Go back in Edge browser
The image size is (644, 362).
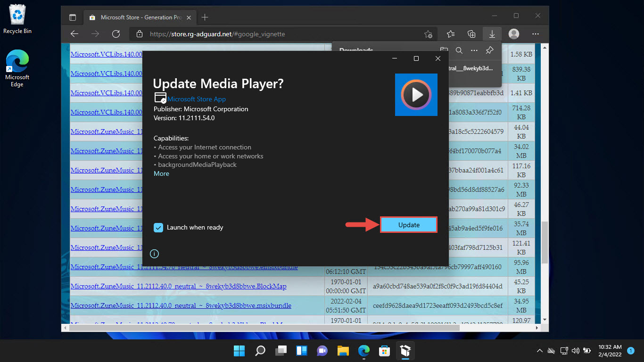(74, 34)
